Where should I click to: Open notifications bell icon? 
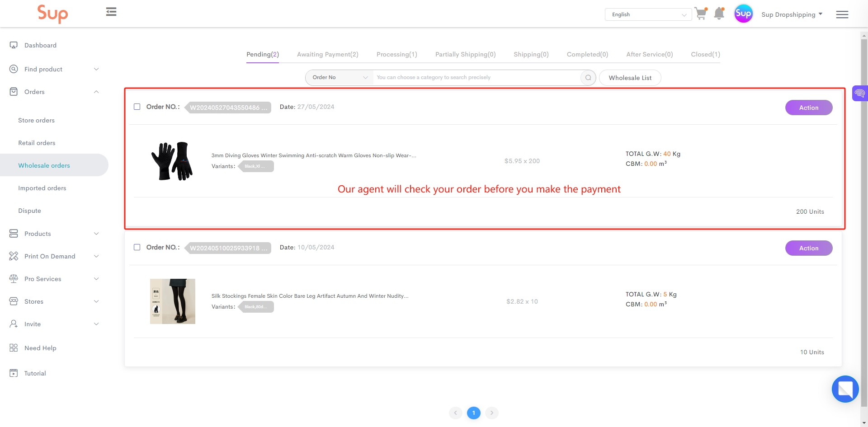click(719, 14)
